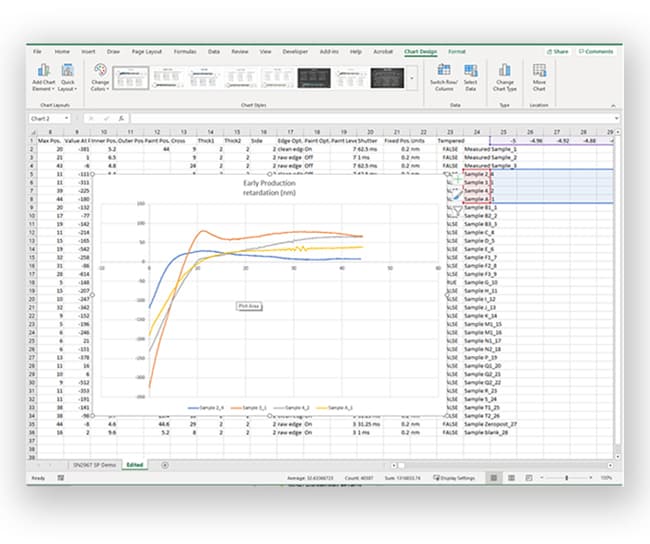650x544 pixels.
Task: Apply the first chart style thumbnail
Action: pyautogui.click(x=131, y=78)
